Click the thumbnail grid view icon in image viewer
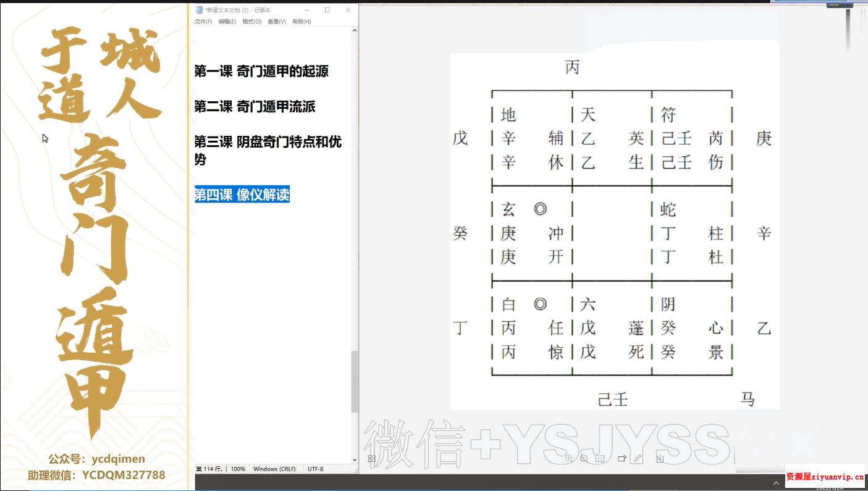 point(372,459)
